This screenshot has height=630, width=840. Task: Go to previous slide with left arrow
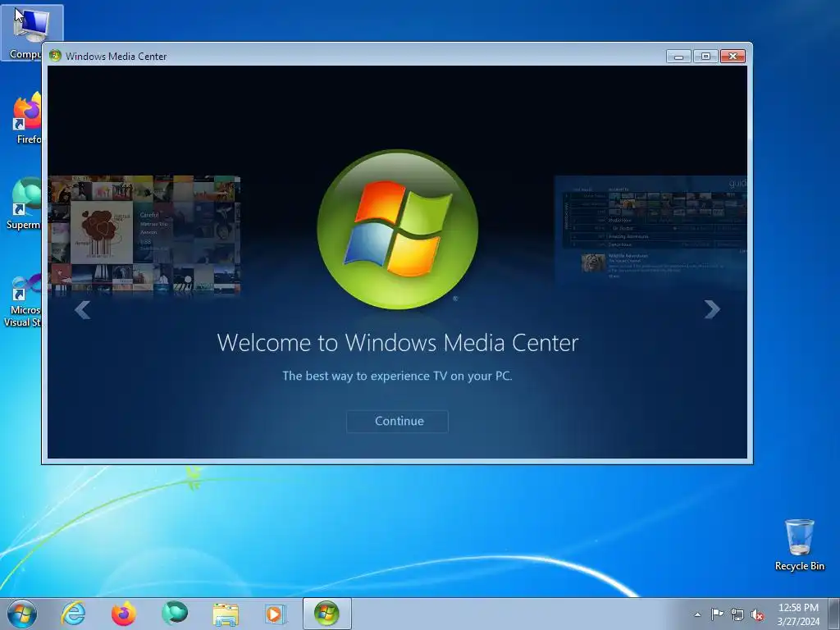(82, 309)
